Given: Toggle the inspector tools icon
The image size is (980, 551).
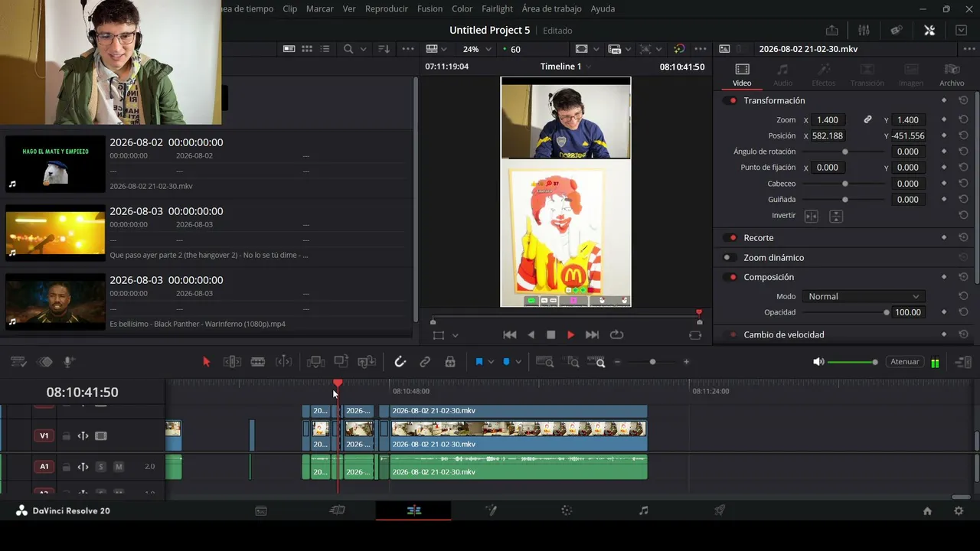Looking at the screenshot, I should (x=929, y=30).
